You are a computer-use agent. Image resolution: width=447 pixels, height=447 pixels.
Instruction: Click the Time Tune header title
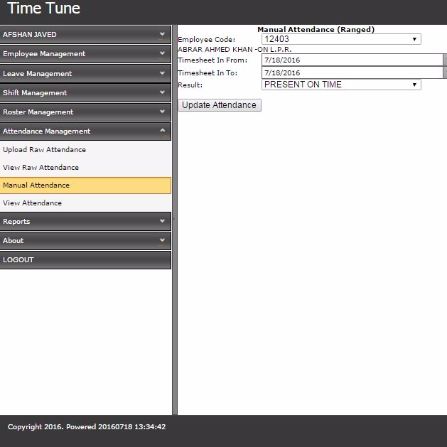click(x=44, y=8)
